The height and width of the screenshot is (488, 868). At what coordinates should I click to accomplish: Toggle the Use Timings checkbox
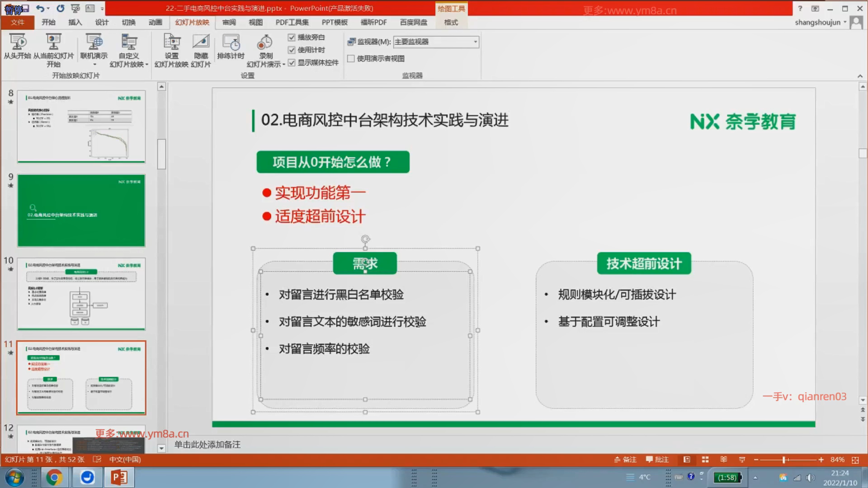[292, 50]
